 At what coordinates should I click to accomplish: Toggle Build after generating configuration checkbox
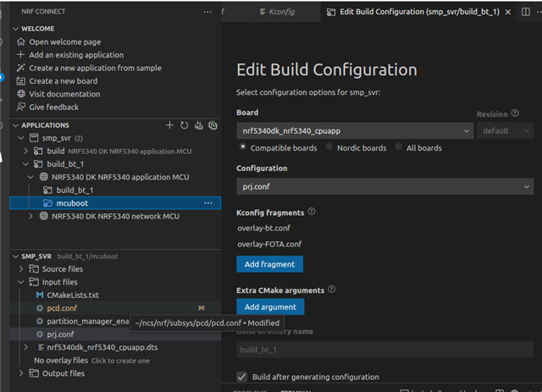(x=242, y=377)
